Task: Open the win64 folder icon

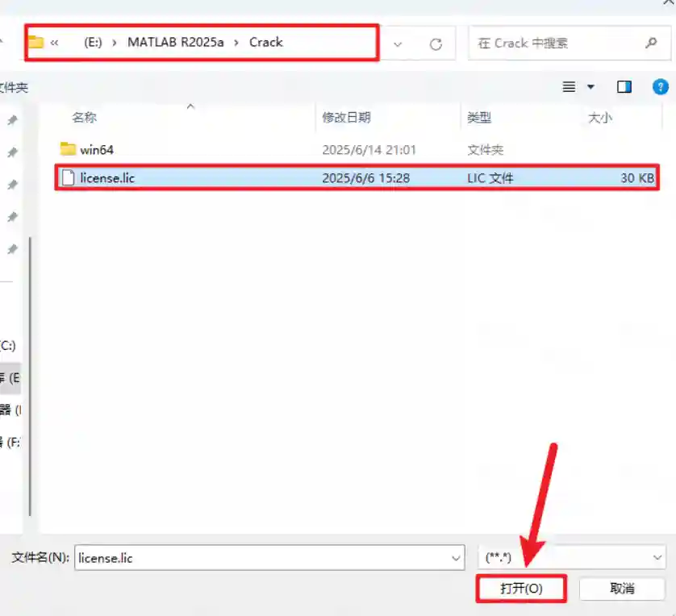Action: 68,149
